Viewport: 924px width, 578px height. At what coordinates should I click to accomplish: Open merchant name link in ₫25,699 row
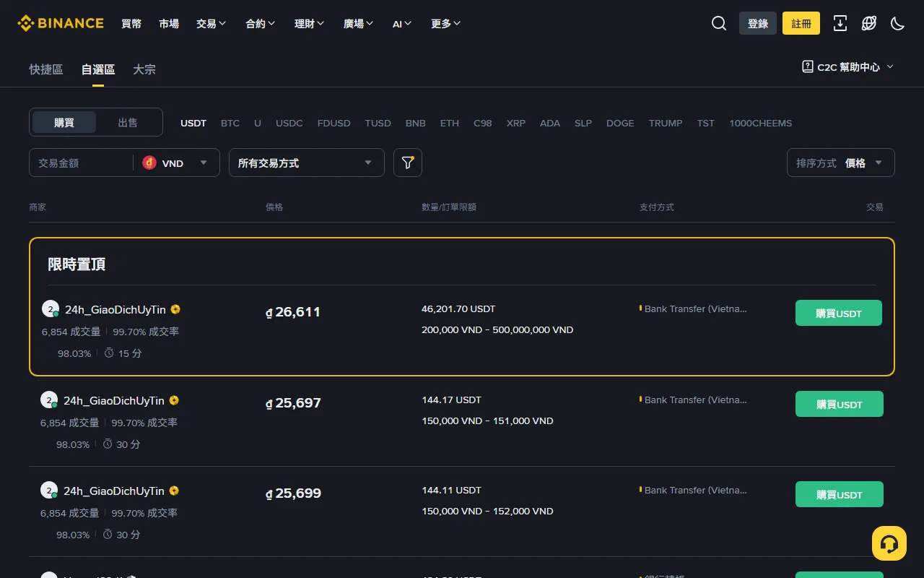[114, 491]
